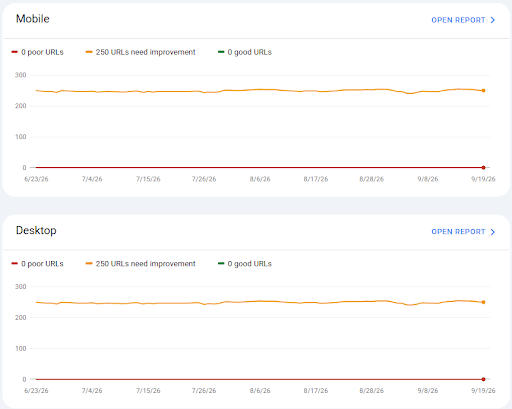Image resolution: width=512 pixels, height=409 pixels.
Task: Click the Mobile card heading
Action: coord(33,19)
